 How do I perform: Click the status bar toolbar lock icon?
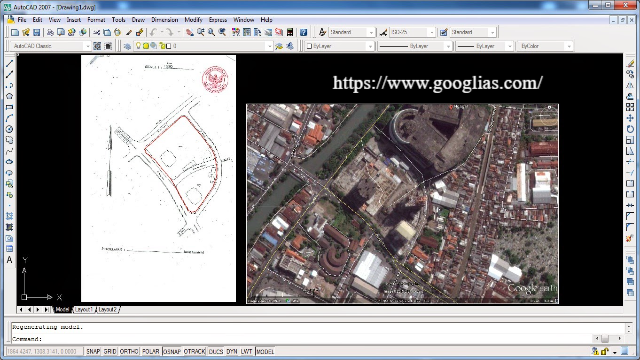(x=605, y=351)
